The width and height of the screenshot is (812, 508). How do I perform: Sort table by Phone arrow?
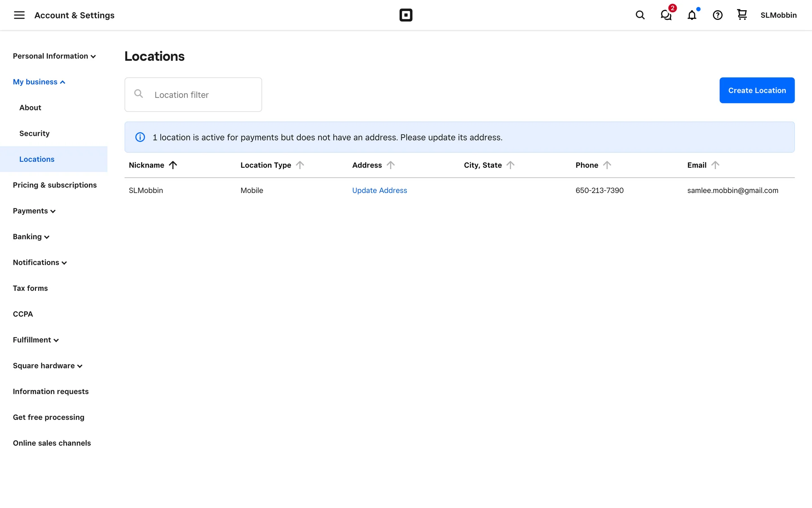(x=607, y=165)
